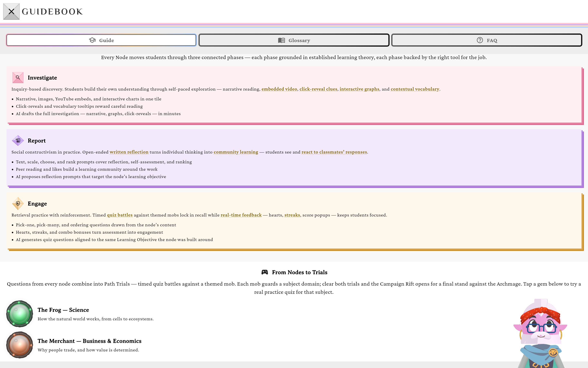Close the Guidebook with the X button
The image size is (588, 368).
(x=11, y=11)
